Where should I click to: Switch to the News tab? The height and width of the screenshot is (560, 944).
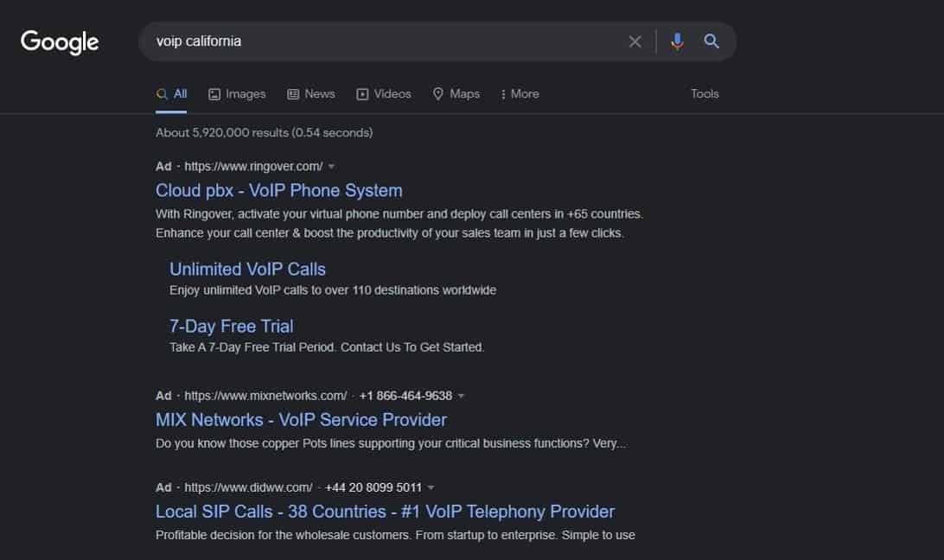point(311,94)
